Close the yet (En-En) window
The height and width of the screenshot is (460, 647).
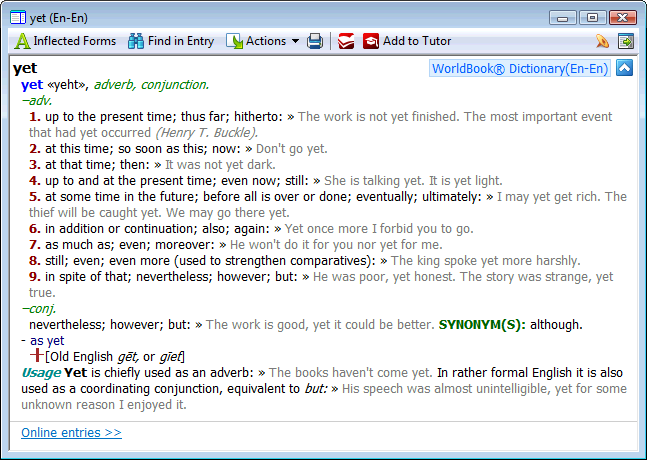click(623, 18)
